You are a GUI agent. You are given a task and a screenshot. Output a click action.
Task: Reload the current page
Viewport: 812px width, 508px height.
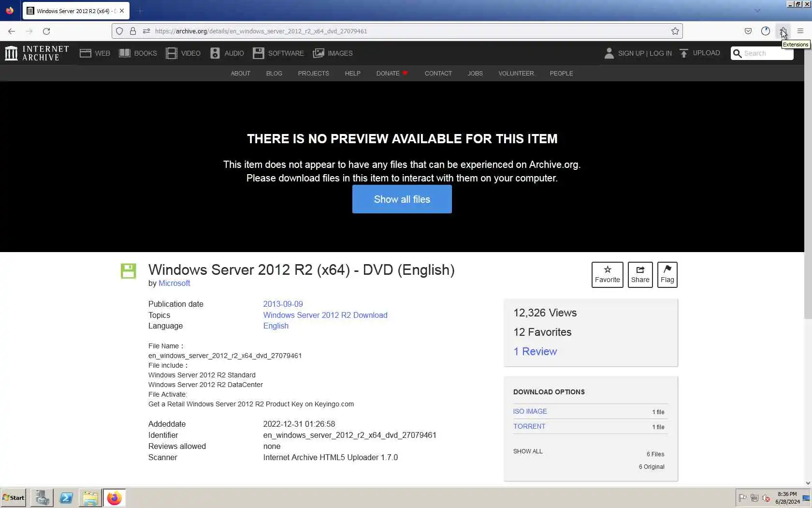[x=46, y=31]
